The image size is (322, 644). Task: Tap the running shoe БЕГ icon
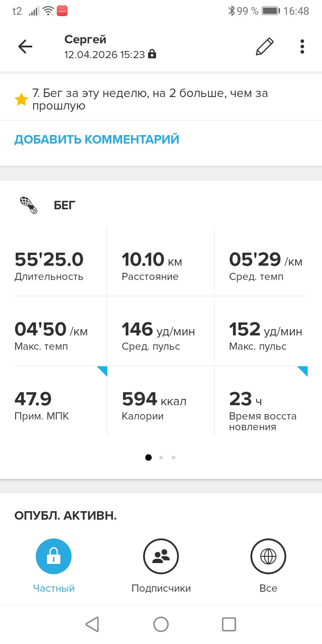click(29, 205)
